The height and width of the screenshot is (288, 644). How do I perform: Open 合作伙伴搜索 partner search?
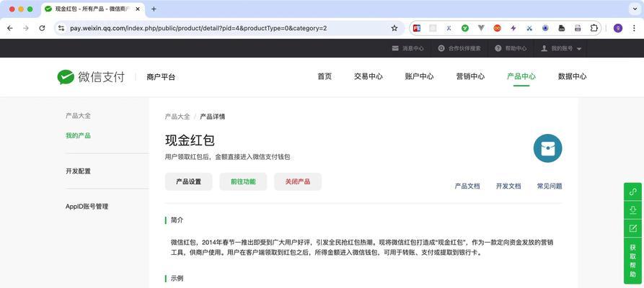pos(459,48)
